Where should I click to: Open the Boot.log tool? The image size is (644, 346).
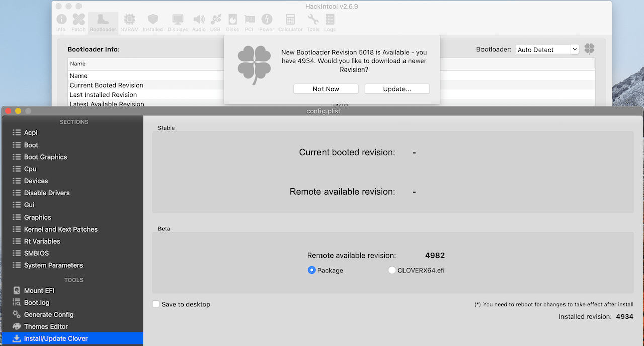pos(72,303)
